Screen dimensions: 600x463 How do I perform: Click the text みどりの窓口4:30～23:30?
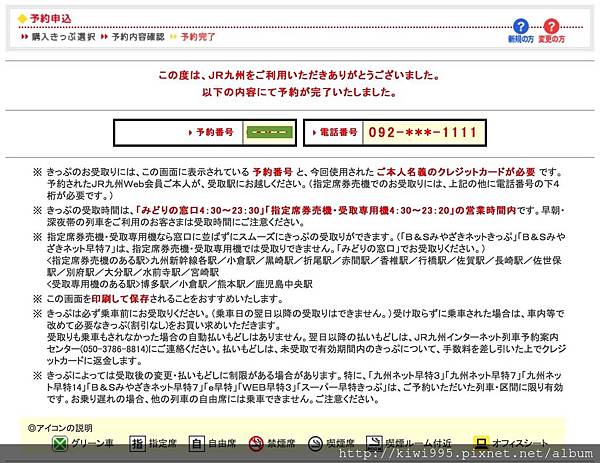[x=202, y=210]
